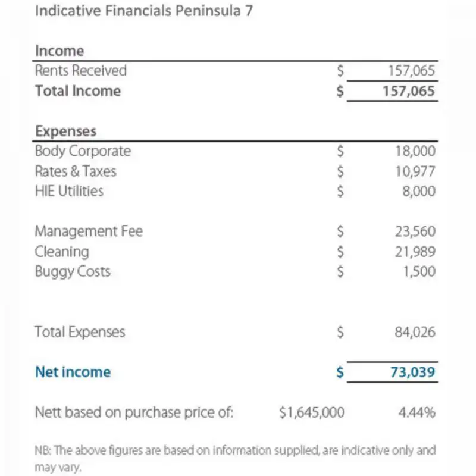Select the bold Total Income amount

[x=411, y=92]
